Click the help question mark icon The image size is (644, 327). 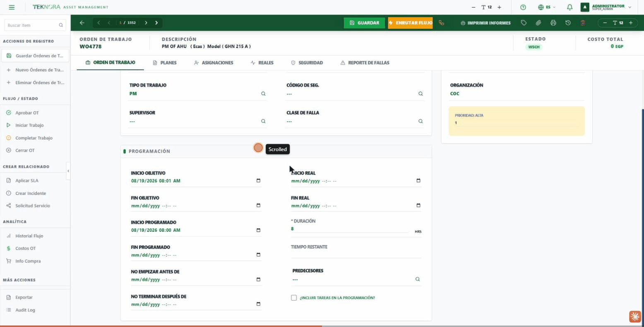pos(523,7)
